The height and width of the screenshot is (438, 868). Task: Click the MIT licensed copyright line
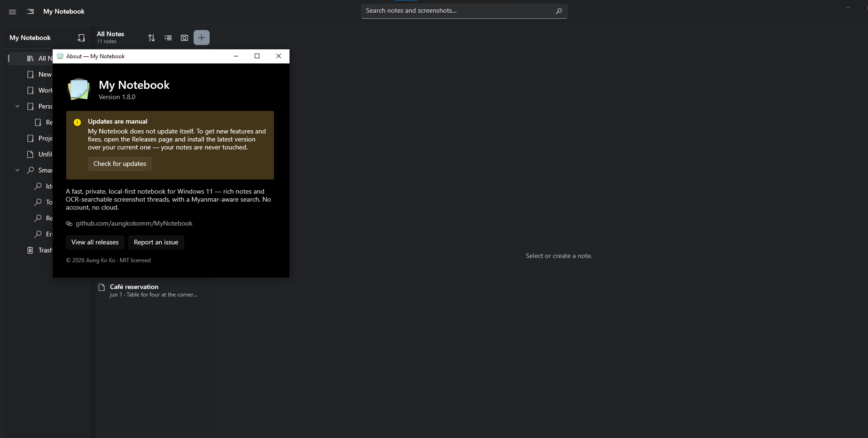coord(109,260)
